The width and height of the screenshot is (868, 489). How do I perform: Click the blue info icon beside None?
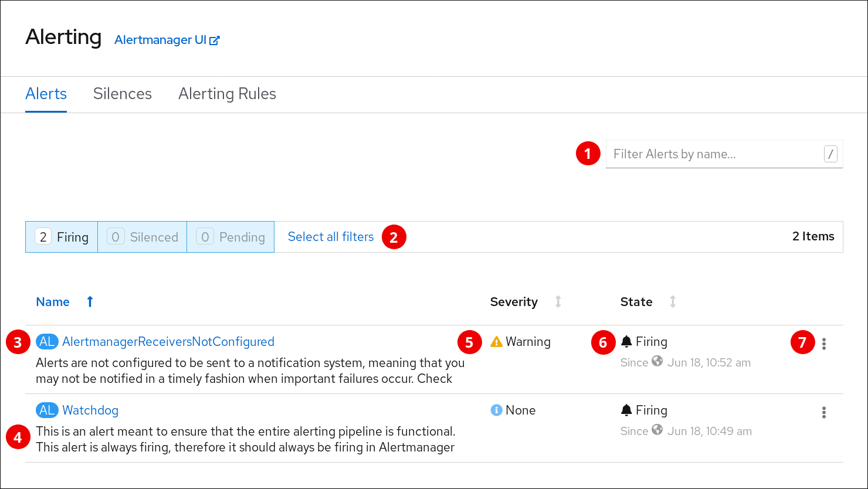tap(496, 410)
